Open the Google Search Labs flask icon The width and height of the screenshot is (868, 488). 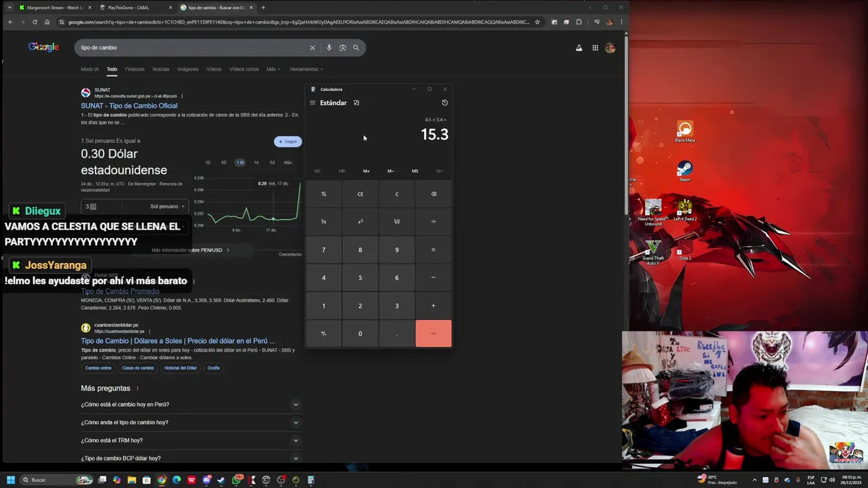tap(579, 47)
